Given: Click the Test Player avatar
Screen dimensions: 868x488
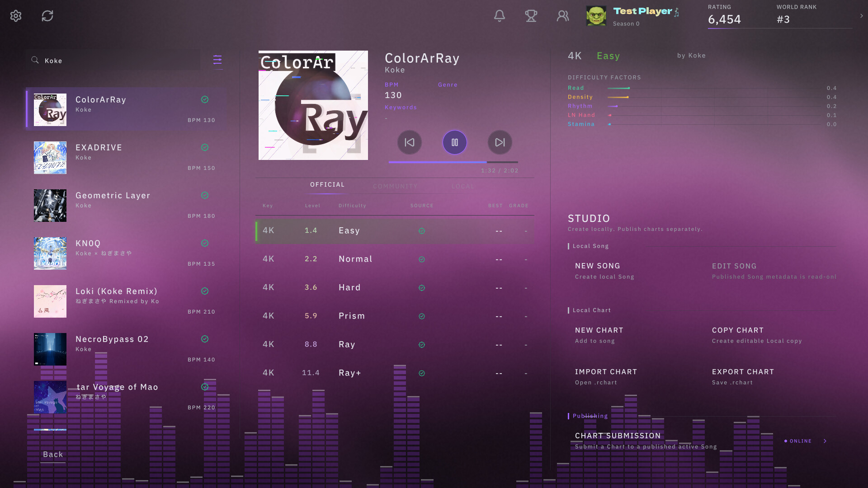Looking at the screenshot, I should (596, 16).
